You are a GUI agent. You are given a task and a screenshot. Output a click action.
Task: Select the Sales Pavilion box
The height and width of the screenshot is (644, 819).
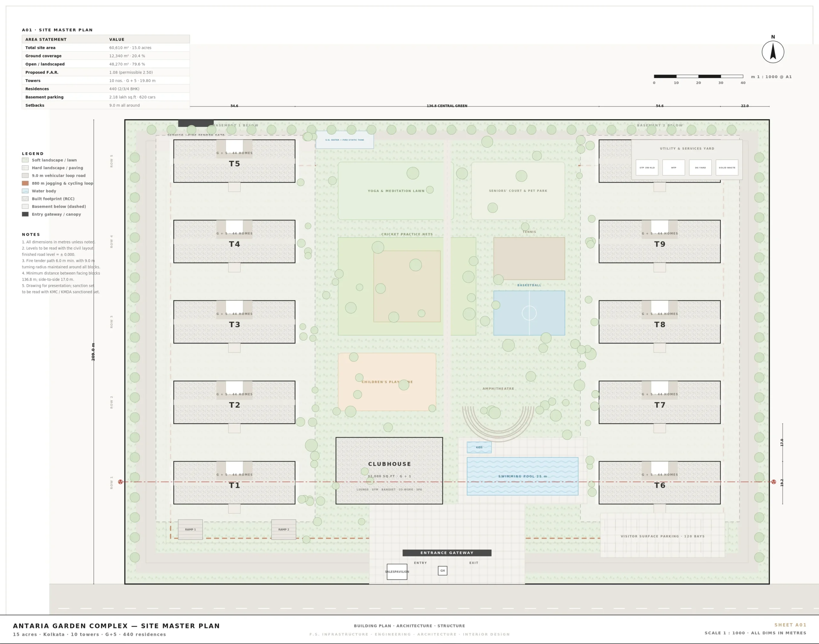(397, 572)
